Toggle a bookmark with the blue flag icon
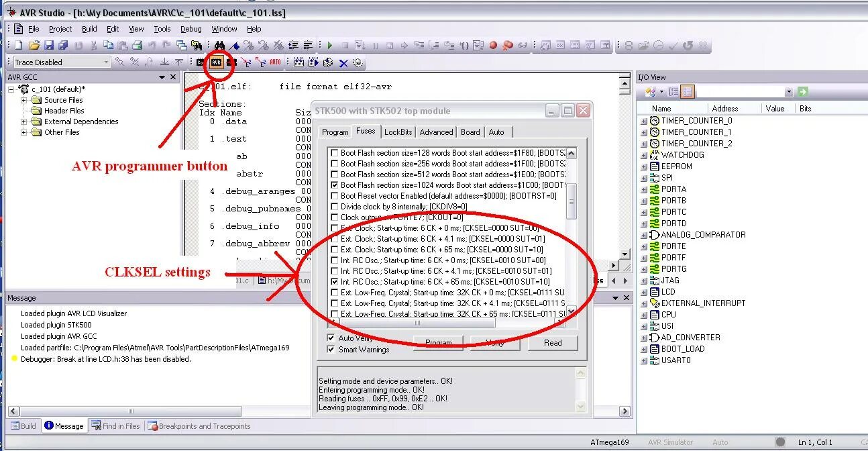 coord(235,46)
